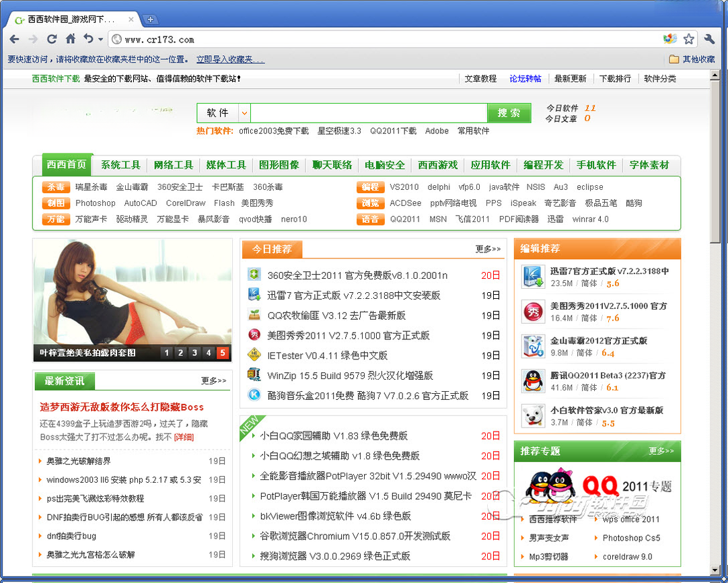Select the 系统工具 navigation tab
This screenshot has height=583, width=728.
120,165
